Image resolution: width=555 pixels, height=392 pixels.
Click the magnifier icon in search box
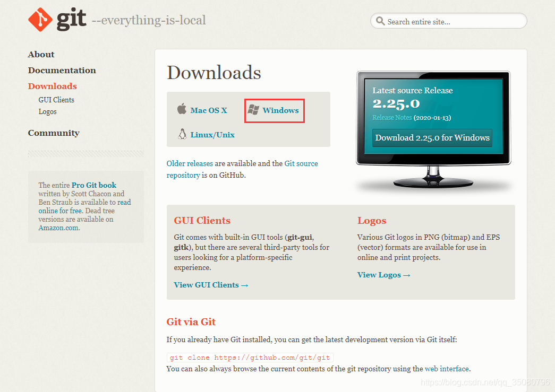pyautogui.click(x=380, y=21)
